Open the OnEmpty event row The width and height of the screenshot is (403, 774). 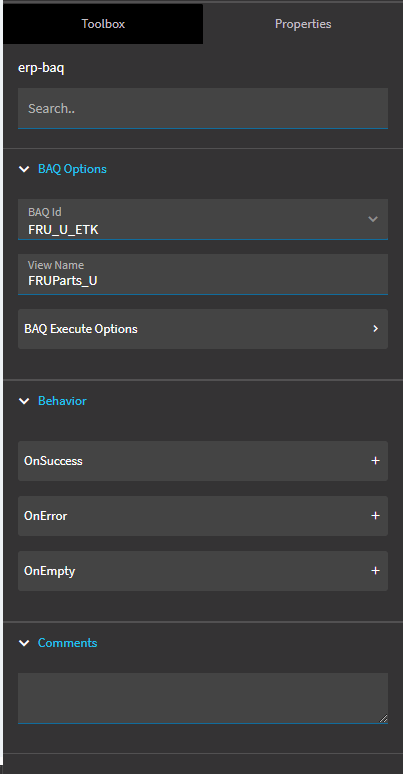[x=203, y=571]
